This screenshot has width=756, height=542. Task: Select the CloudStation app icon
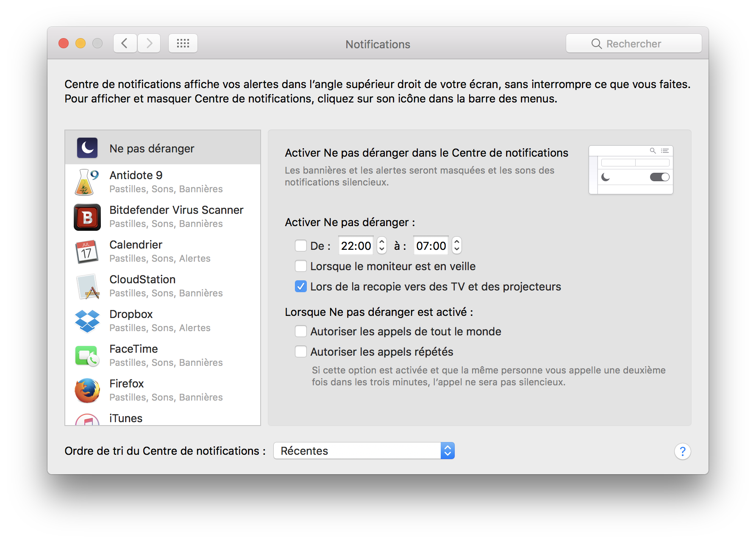click(87, 287)
